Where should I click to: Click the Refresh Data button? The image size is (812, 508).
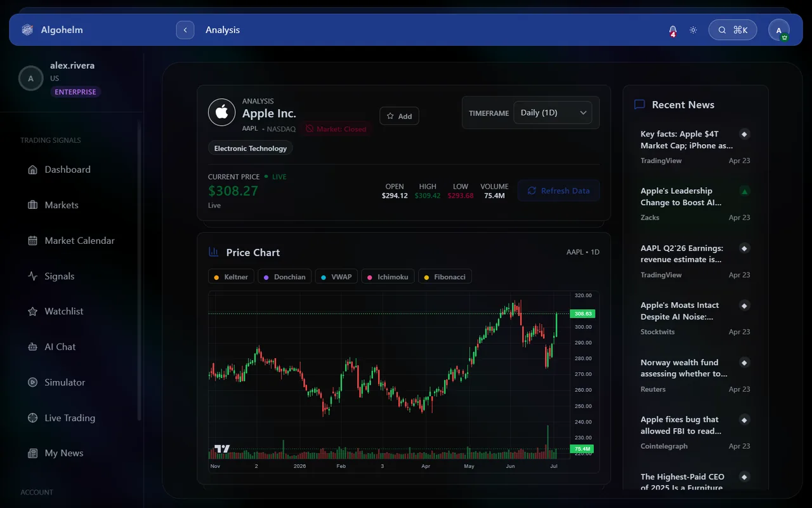tap(559, 190)
